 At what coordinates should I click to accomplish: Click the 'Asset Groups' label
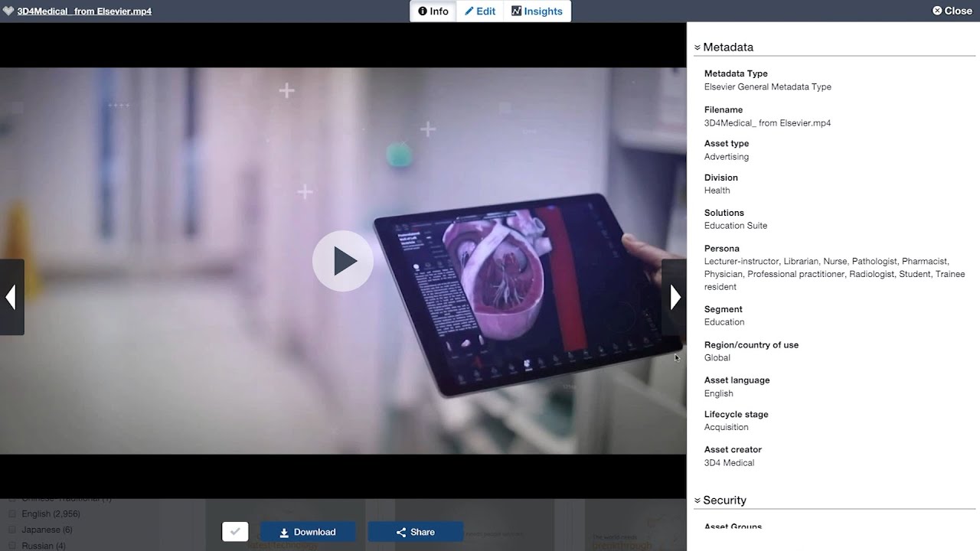coord(733,526)
